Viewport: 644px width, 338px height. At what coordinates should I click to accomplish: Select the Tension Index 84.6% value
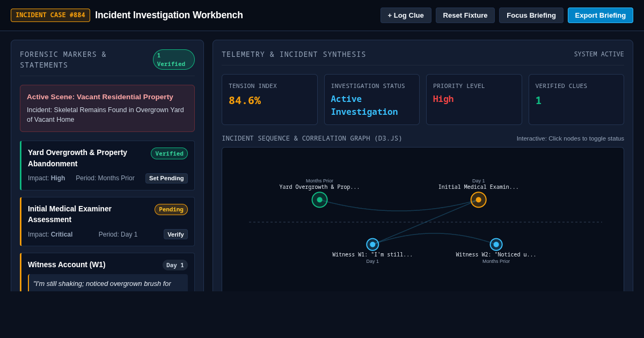click(245, 100)
